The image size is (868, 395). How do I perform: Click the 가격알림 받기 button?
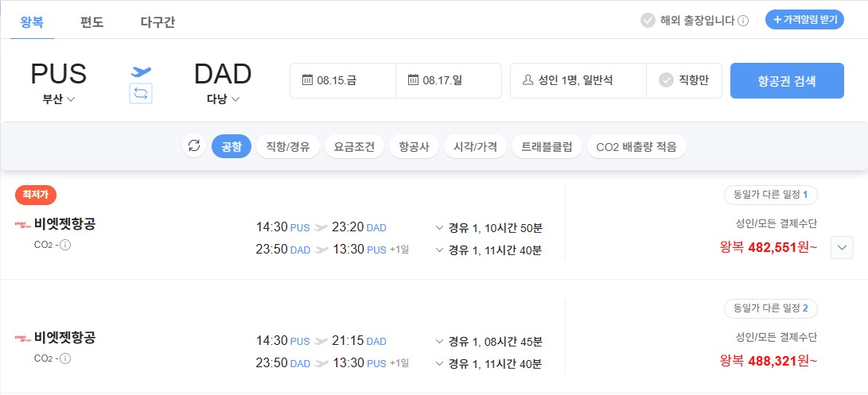coord(804,20)
